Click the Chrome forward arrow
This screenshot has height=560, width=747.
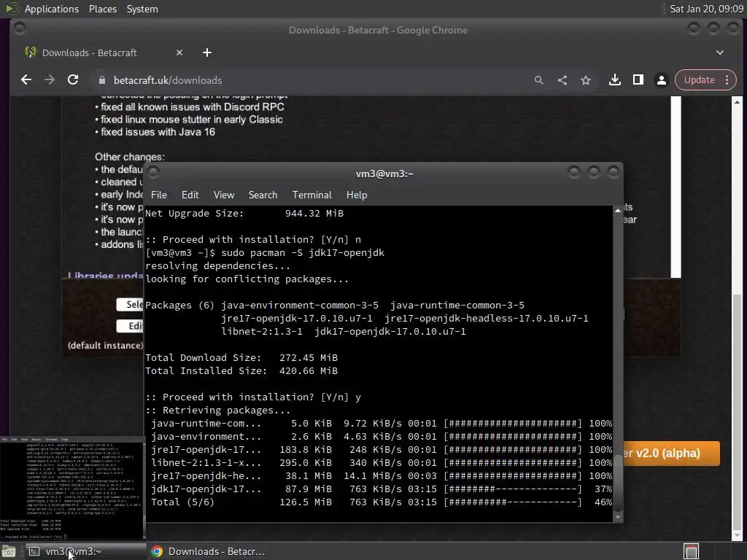[50, 80]
